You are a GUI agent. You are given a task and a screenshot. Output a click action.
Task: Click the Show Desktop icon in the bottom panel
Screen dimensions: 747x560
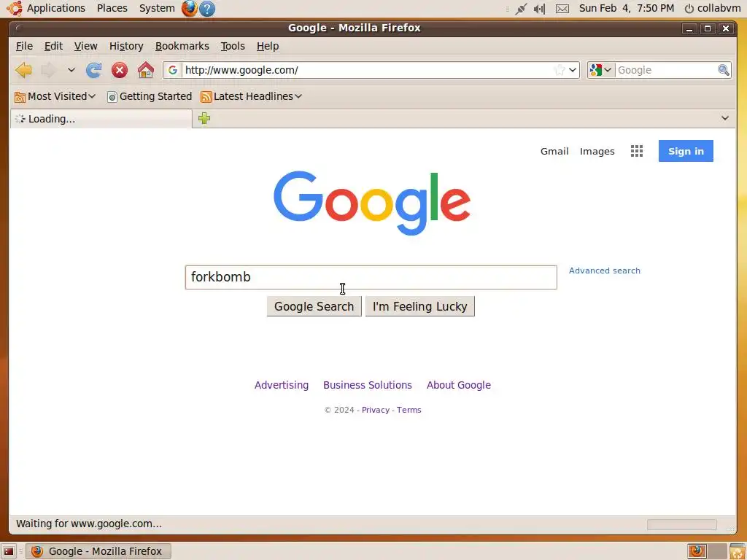pos(9,551)
